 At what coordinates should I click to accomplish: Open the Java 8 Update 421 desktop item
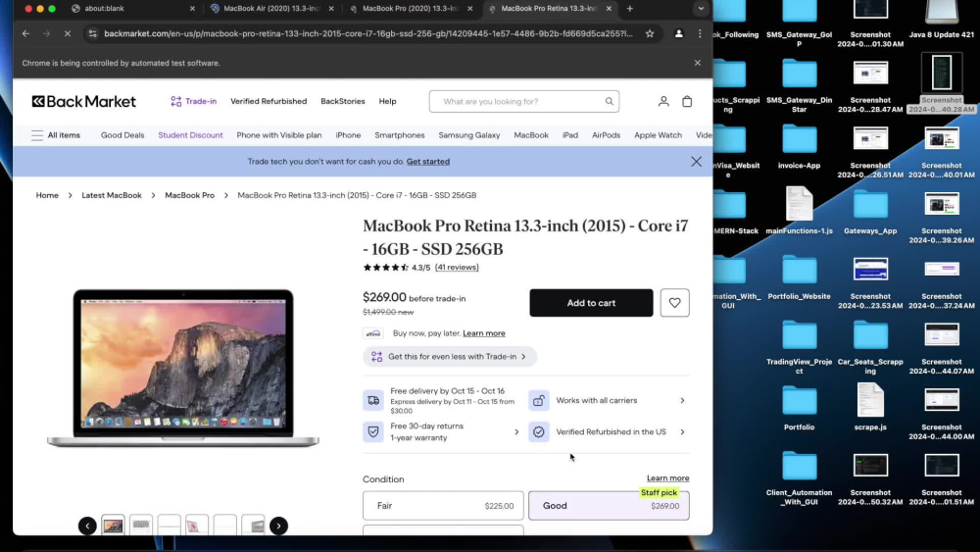[x=941, y=19]
